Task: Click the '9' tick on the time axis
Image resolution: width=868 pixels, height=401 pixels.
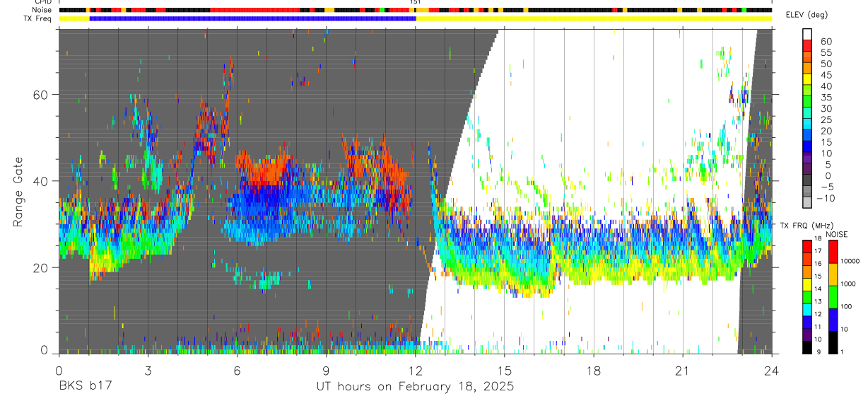Action: coord(326,371)
